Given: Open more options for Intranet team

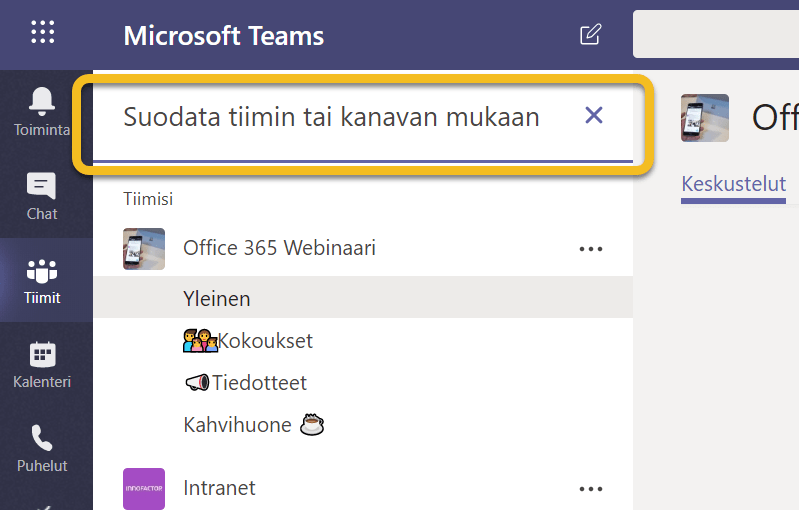Looking at the screenshot, I should [x=591, y=489].
